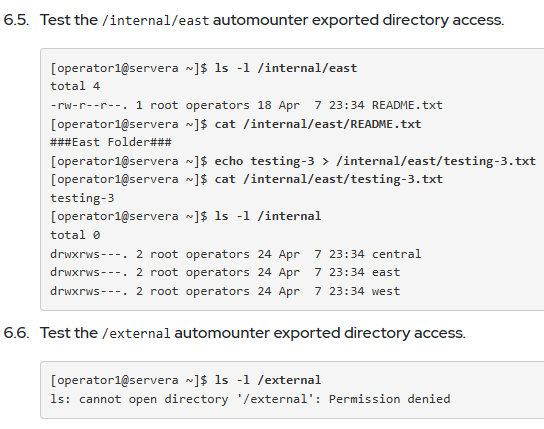Click README.txt in the file listing
The image size is (544, 429).
[407, 105]
